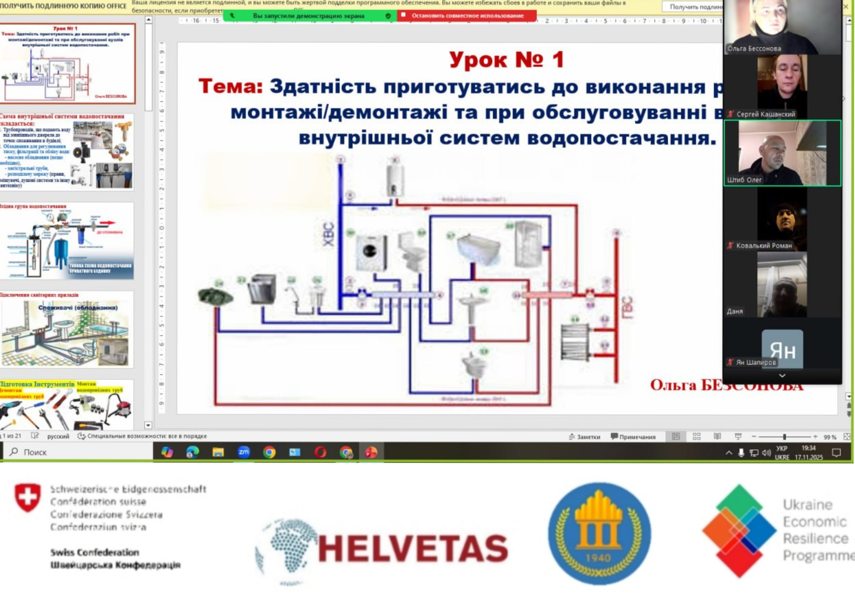
Task: Show hidden system tray icons
Action: [x=729, y=453]
